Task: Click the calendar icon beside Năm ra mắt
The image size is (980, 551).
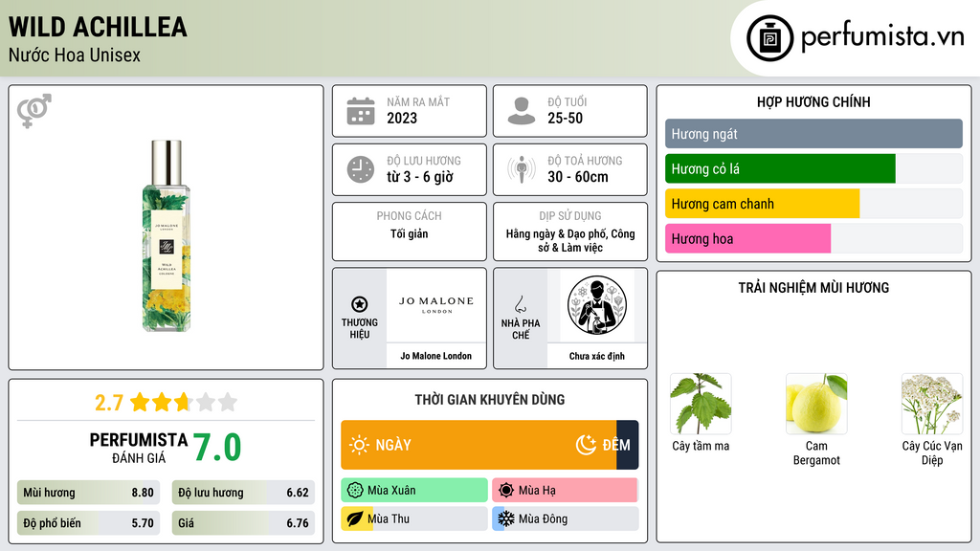Action: tap(361, 111)
